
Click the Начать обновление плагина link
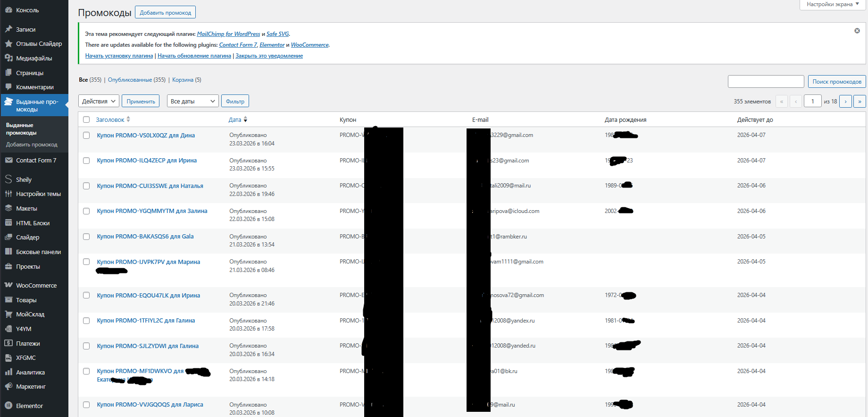coord(194,56)
